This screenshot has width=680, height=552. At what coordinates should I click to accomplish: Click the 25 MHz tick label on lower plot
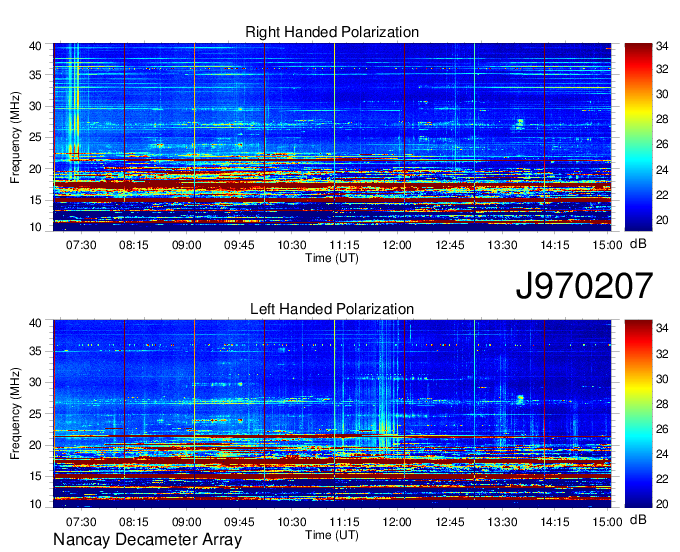(35, 414)
